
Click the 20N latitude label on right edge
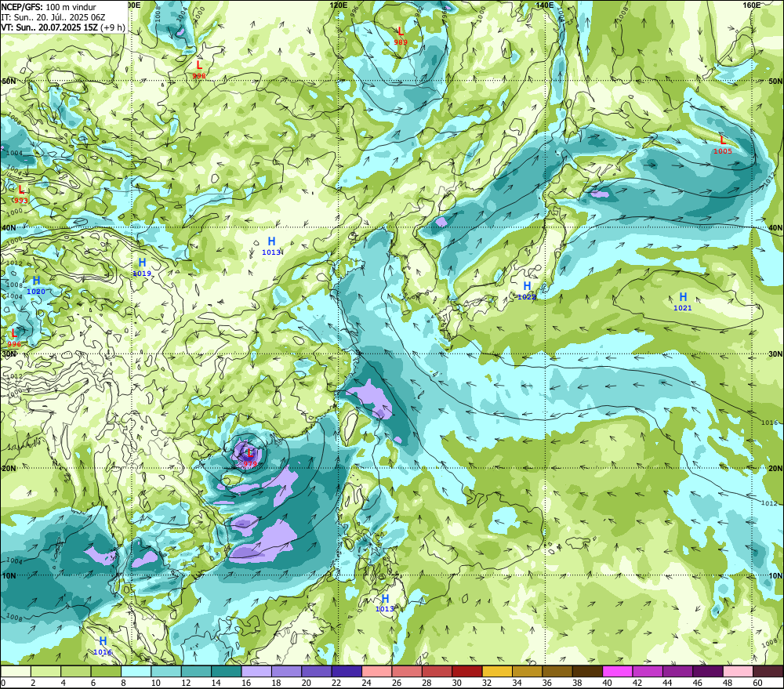[x=775, y=469]
